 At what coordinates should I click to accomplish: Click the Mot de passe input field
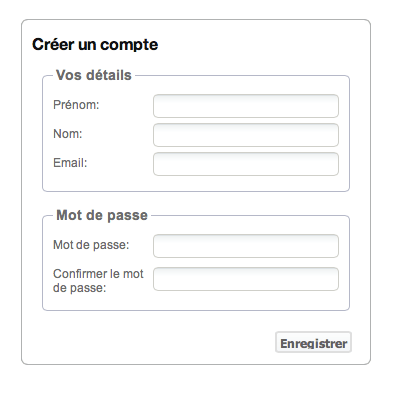[246, 246]
